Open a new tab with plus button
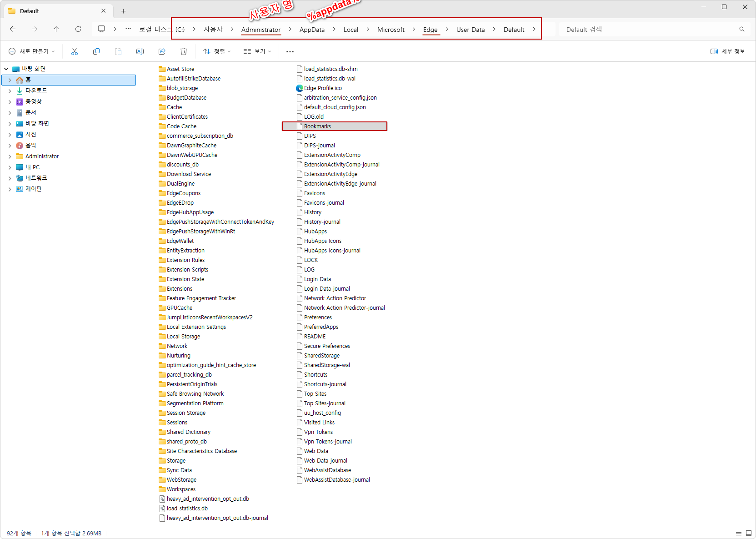Viewport: 756px width, 539px height. (x=123, y=11)
